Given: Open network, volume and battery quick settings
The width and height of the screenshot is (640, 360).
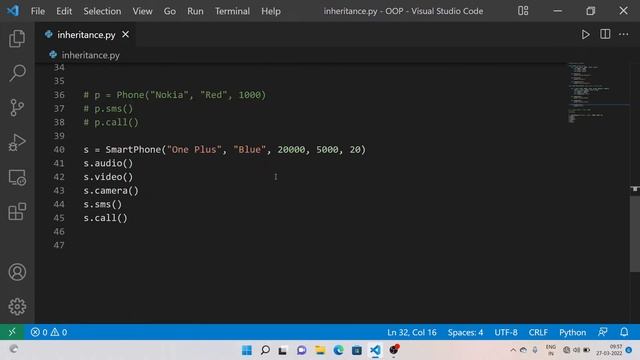Looking at the screenshot, I should (576, 350).
